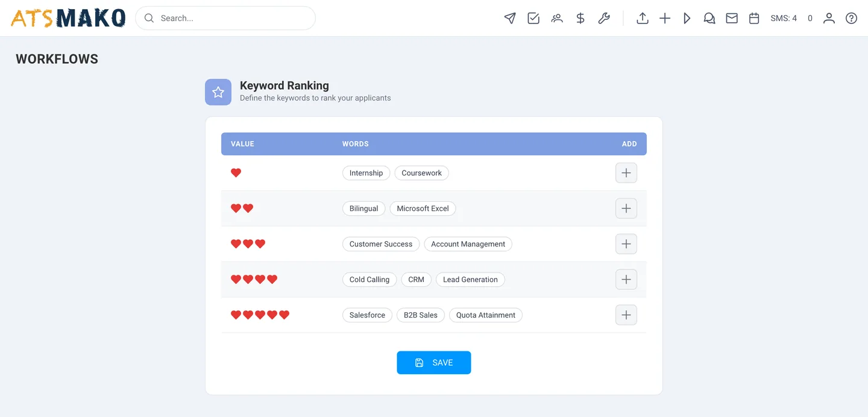Click the three hearts in Customer Success row
This screenshot has width=868, height=417.
(x=248, y=244)
